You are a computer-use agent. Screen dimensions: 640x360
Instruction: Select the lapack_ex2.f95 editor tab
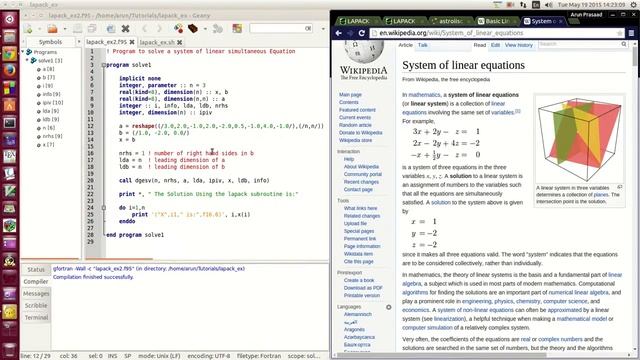tap(107, 42)
